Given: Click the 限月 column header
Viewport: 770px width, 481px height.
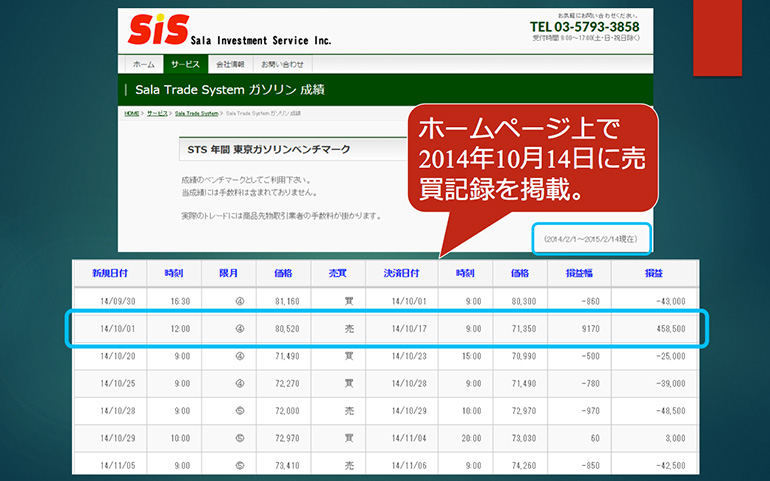Looking at the screenshot, I should [x=227, y=272].
